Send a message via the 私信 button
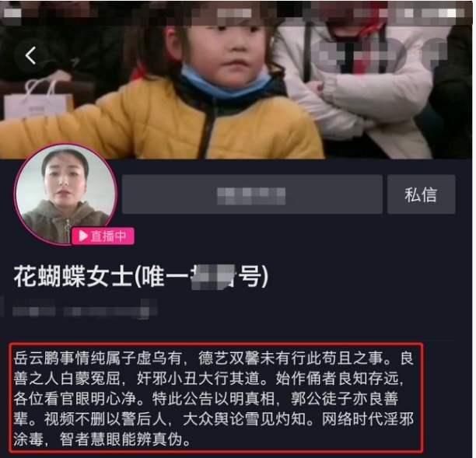This screenshot has height=458, width=476. (421, 194)
